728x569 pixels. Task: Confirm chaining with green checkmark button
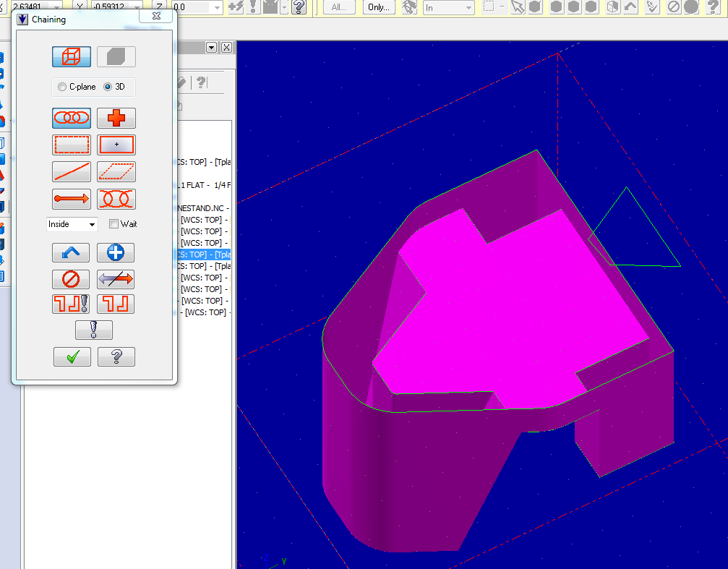(x=72, y=356)
